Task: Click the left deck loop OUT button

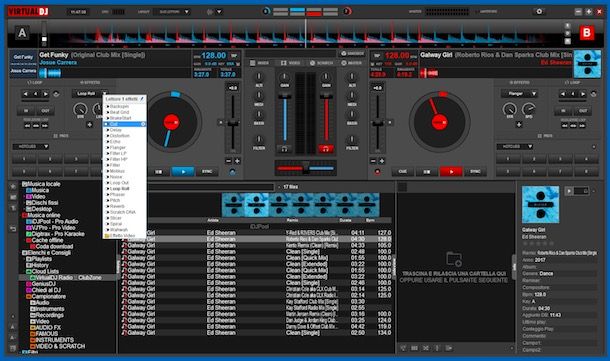Action: tap(46, 111)
